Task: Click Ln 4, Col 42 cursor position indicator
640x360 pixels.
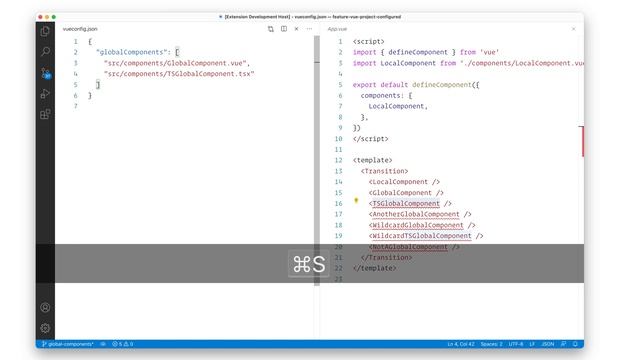Action: click(x=461, y=344)
